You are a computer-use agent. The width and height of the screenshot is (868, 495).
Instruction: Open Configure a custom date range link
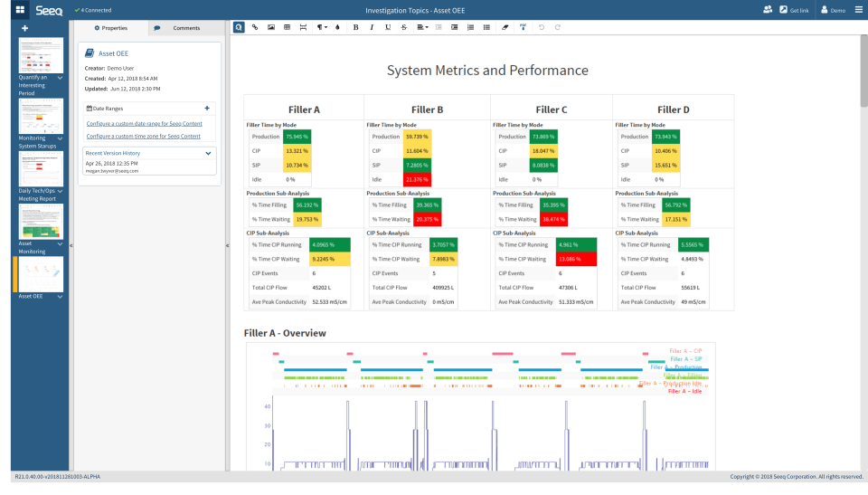tap(144, 124)
